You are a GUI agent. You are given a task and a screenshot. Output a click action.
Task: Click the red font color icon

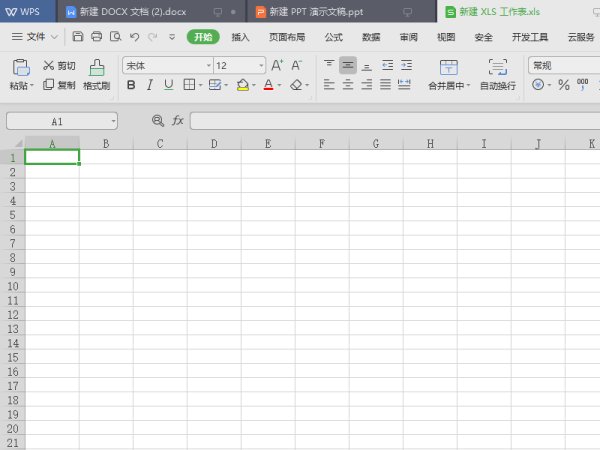(269, 85)
